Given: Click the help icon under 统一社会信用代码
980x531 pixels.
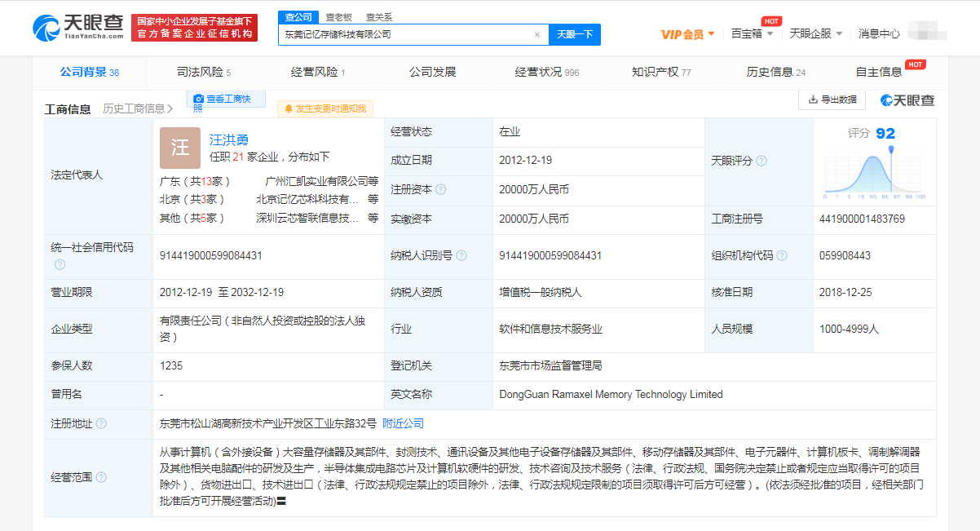Looking at the screenshot, I should (60, 264).
